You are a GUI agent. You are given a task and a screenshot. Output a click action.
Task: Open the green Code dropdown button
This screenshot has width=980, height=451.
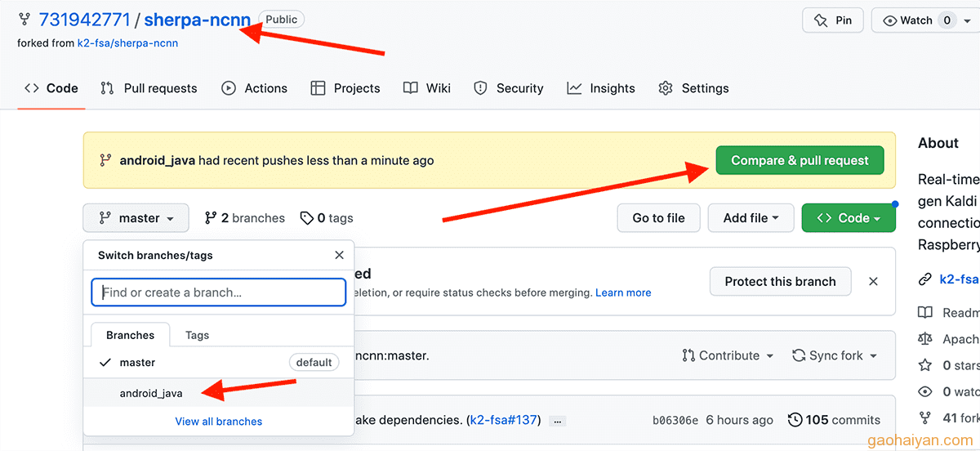tap(849, 218)
